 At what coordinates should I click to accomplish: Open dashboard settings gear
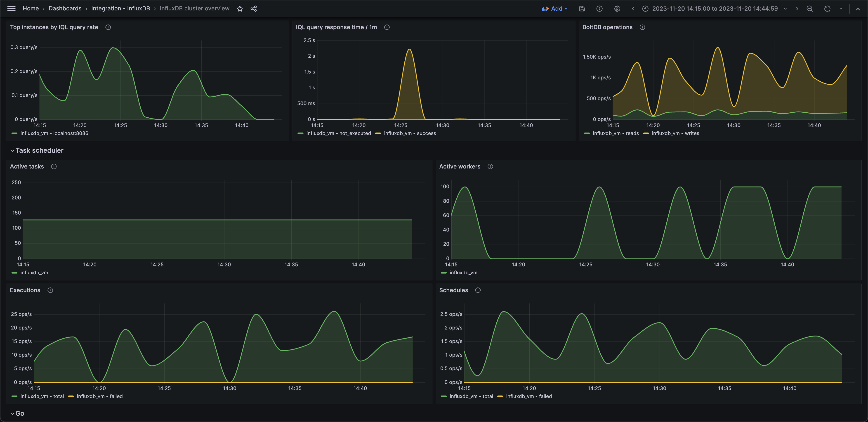[x=617, y=9]
